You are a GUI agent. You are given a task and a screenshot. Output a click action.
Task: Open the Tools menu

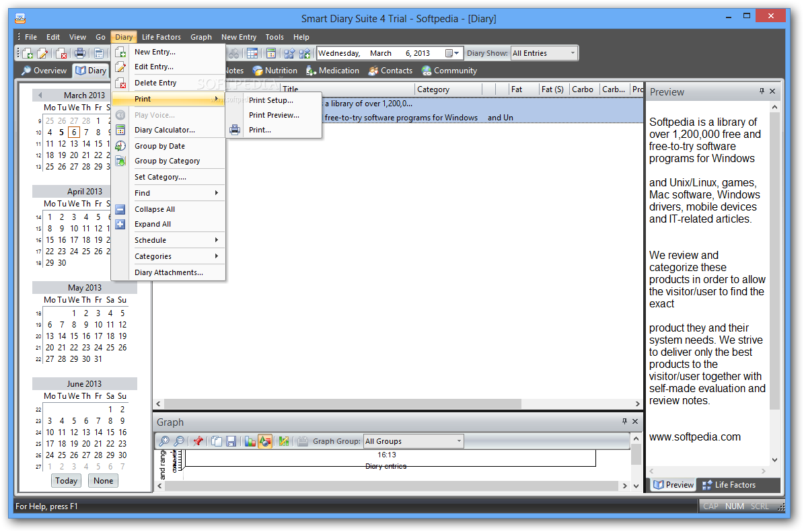pyautogui.click(x=275, y=37)
